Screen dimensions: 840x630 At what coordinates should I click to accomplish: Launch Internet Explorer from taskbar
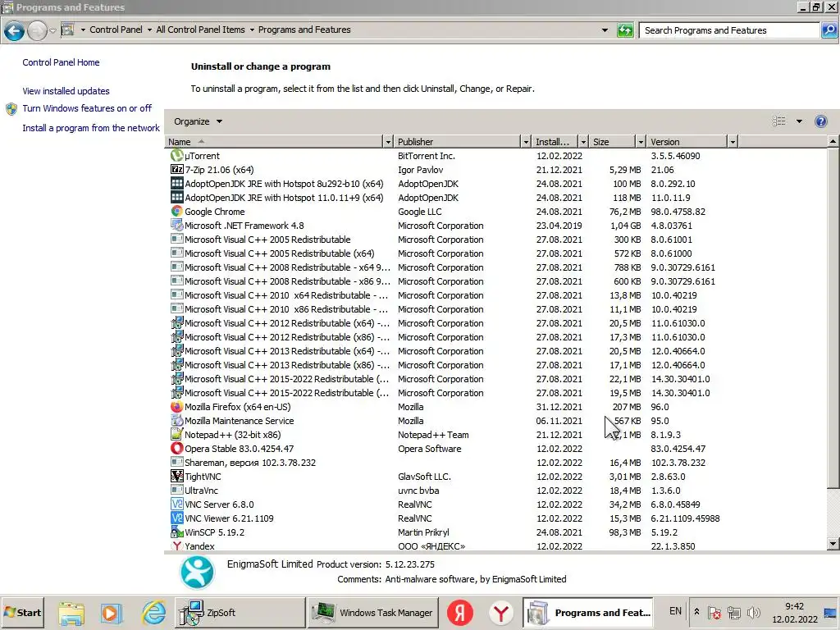click(x=153, y=613)
